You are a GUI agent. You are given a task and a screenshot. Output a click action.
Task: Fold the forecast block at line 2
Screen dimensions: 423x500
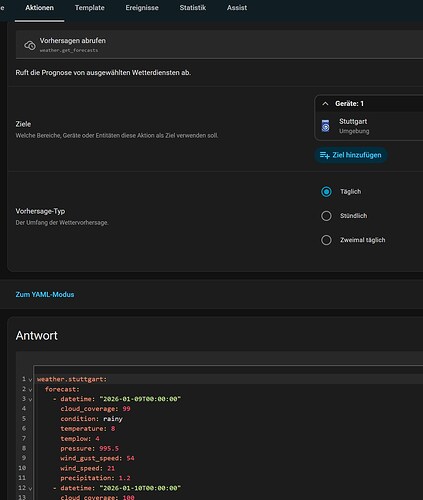point(30,390)
